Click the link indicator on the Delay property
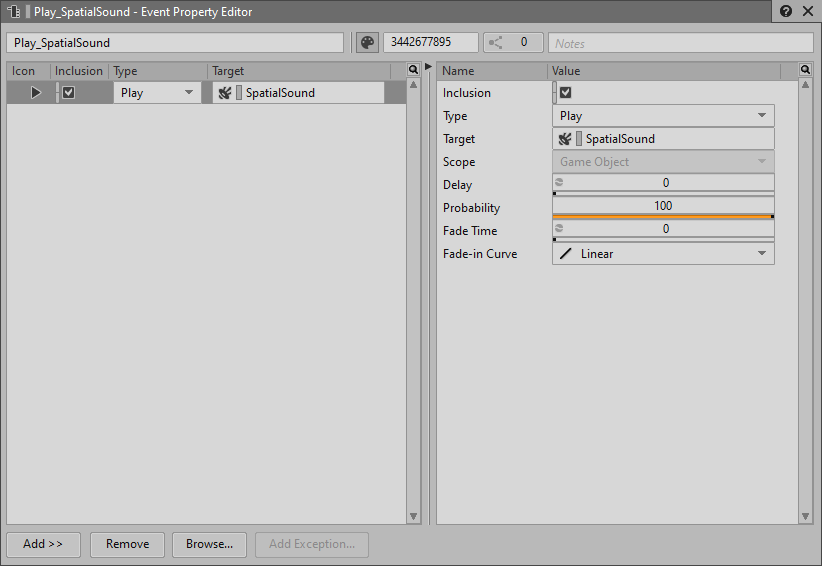This screenshot has height=566, width=822. [559, 183]
